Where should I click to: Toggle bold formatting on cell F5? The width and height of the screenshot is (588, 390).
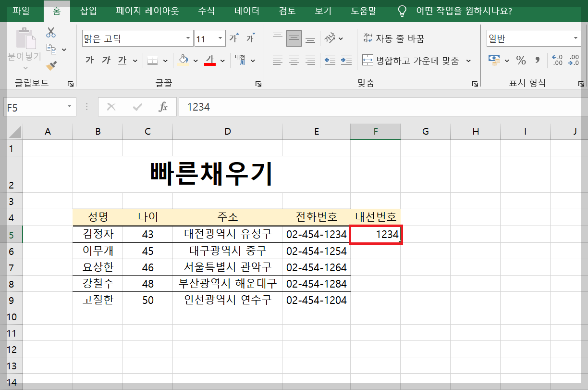(x=88, y=60)
